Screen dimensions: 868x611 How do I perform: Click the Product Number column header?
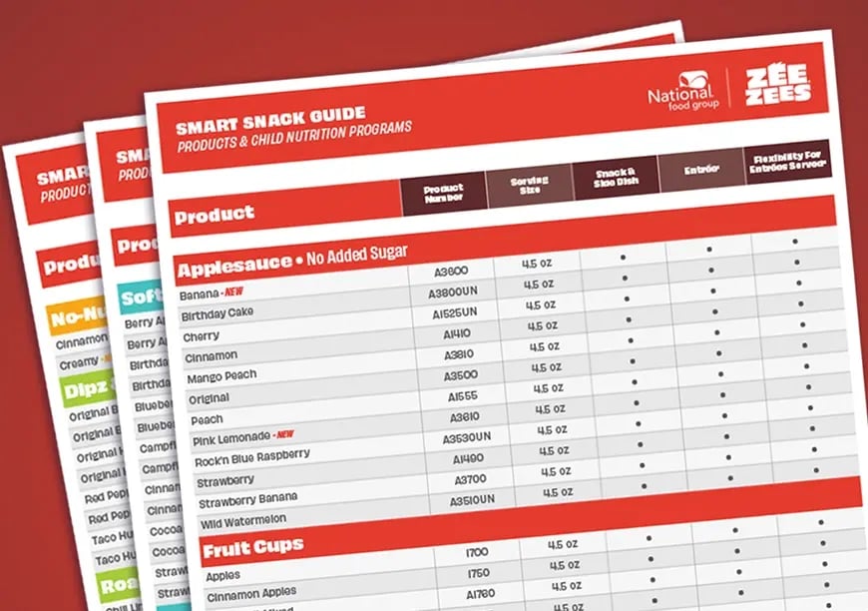click(x=443, y=194)
